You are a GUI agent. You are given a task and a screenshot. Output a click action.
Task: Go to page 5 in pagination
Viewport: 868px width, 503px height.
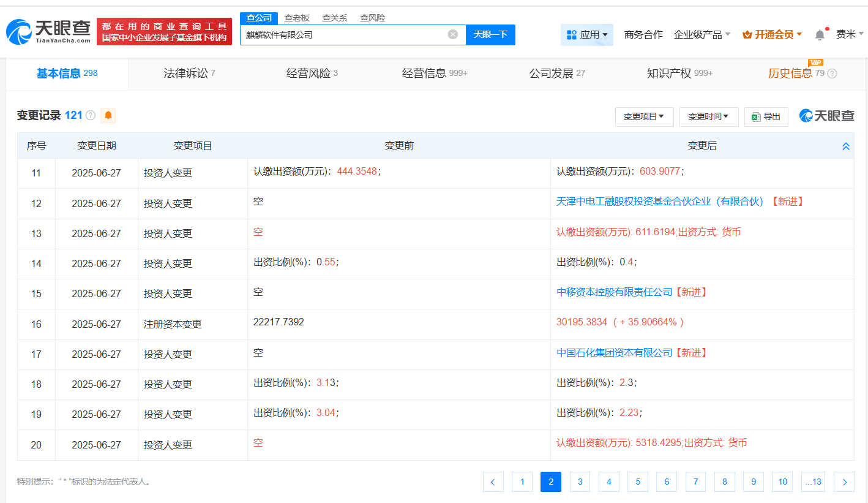pos(637,482)
